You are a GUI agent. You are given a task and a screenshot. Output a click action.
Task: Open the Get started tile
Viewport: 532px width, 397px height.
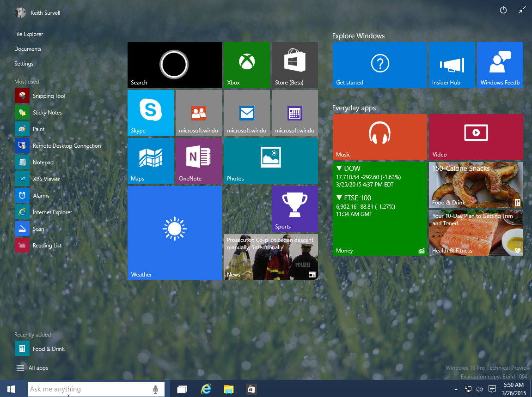click(x=379, y=65)
